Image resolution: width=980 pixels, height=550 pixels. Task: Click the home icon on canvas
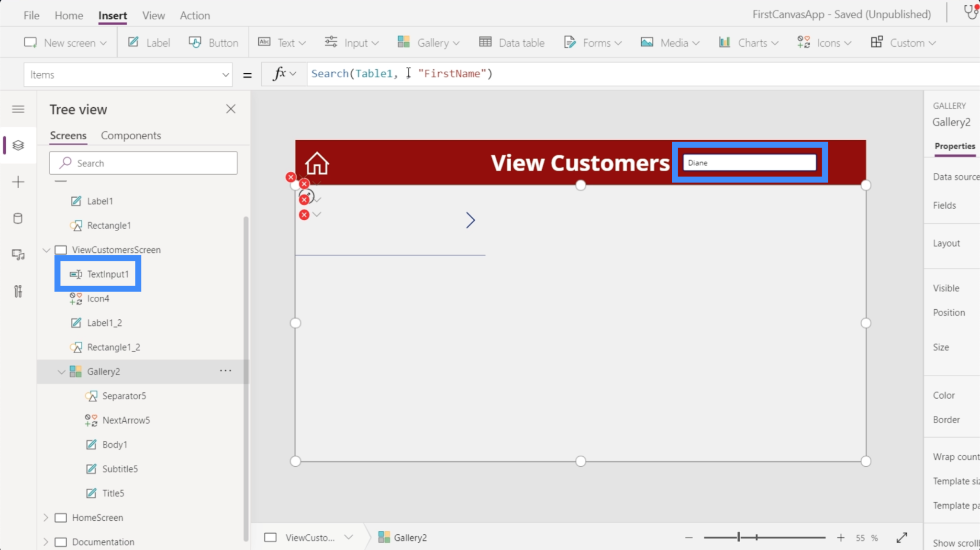316,163
